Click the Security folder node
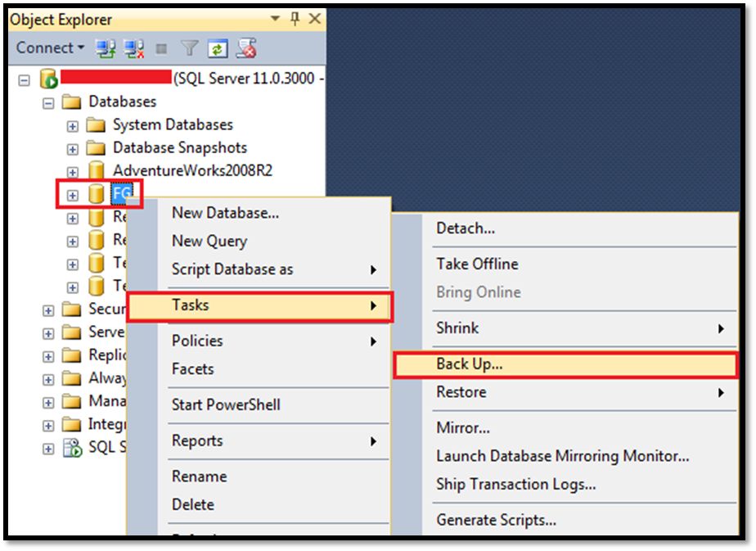 (x=102, y=309)
